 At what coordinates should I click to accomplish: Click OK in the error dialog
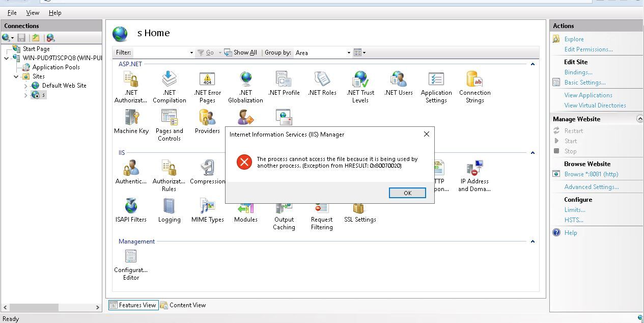pos(407,193)
